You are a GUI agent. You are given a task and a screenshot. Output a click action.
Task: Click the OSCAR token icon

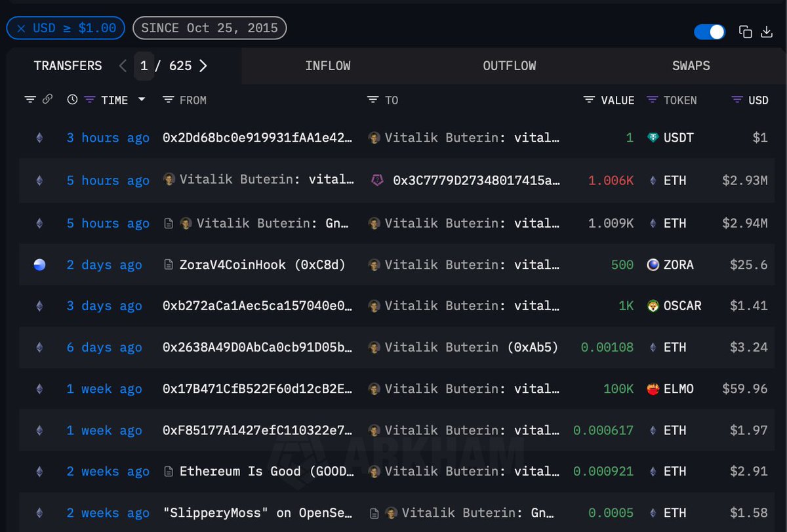tap(653, 306)
